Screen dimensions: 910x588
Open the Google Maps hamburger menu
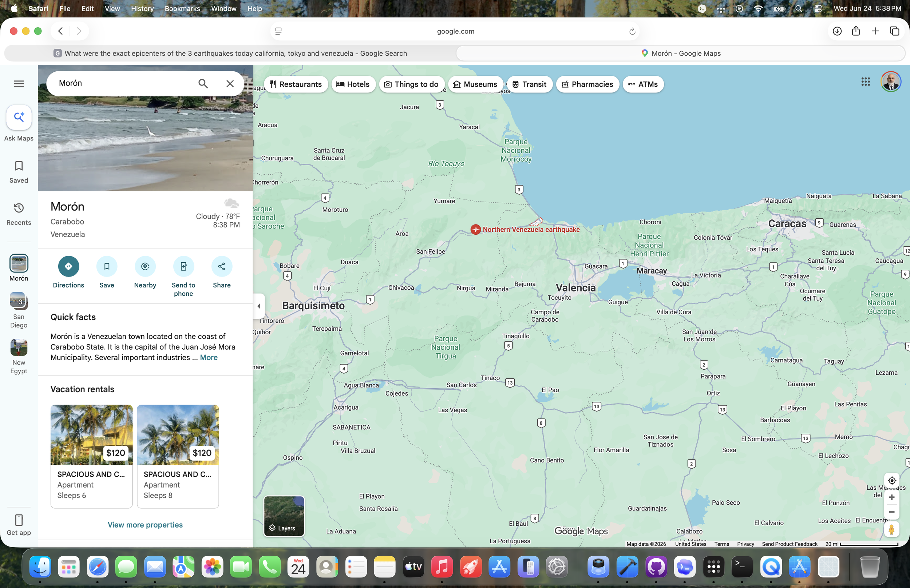[x=19, y=84]
